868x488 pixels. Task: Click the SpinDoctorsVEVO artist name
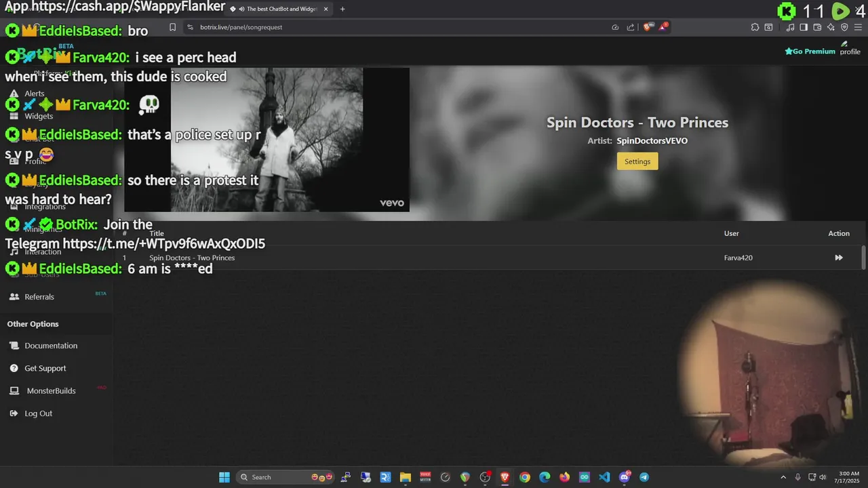click(x=652, y=141)
